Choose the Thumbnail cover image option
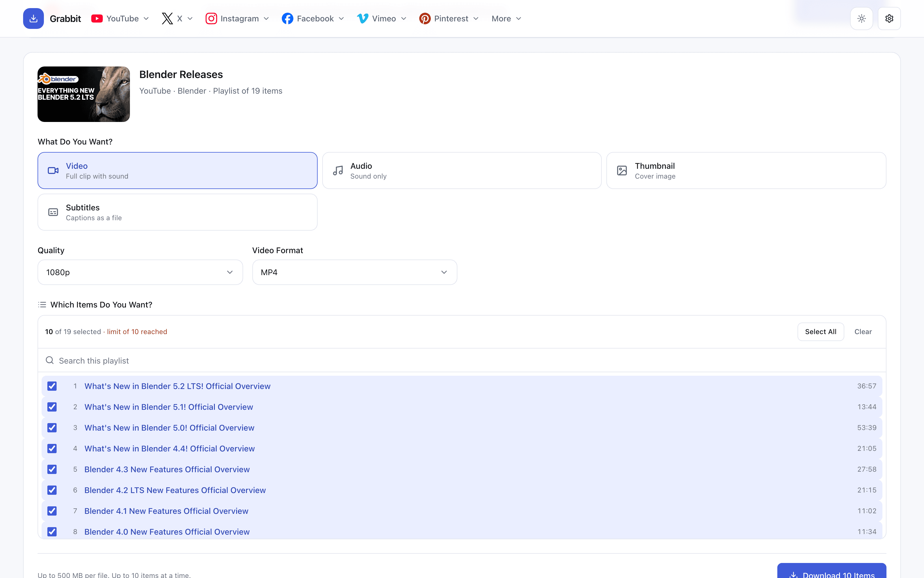 (746, 171)
